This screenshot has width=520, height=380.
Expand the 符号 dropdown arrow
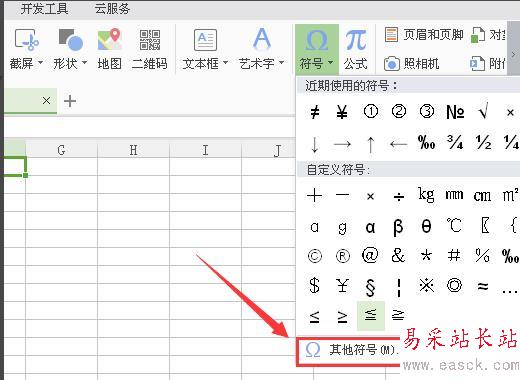(x=330, y=62)
